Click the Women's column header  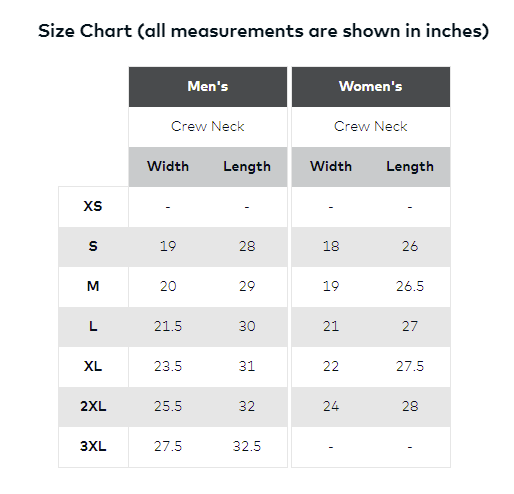click(x=371, y=87)
